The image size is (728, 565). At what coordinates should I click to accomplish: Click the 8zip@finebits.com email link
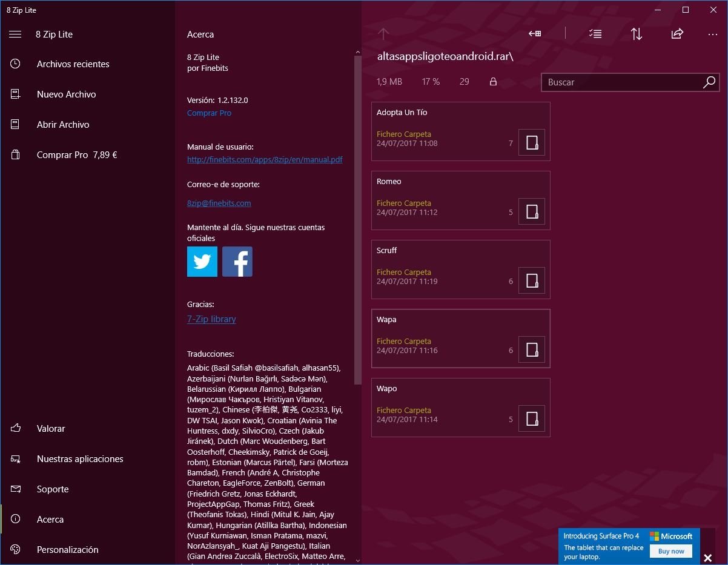219,203
